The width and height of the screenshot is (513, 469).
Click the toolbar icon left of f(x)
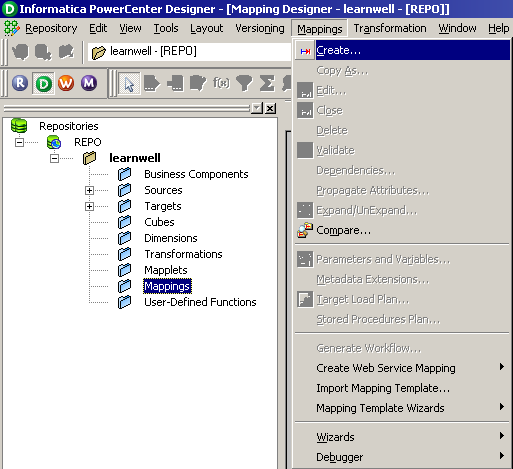pyautogui.click(x=198, y=83)
